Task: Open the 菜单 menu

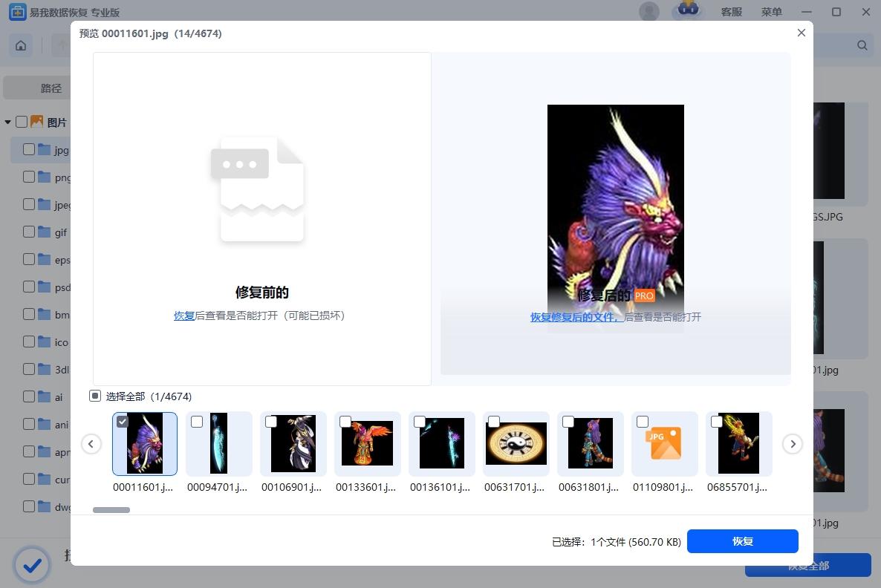Action: (x=772, y=12)
